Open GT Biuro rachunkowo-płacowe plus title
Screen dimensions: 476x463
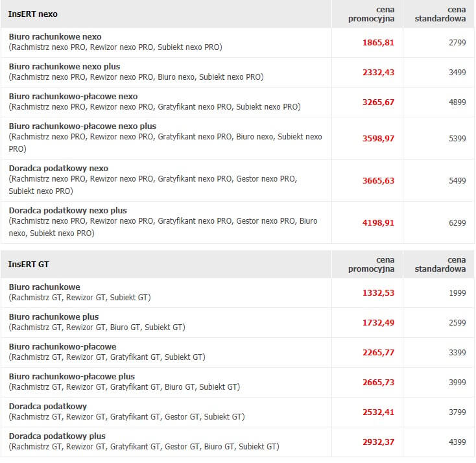71,377
